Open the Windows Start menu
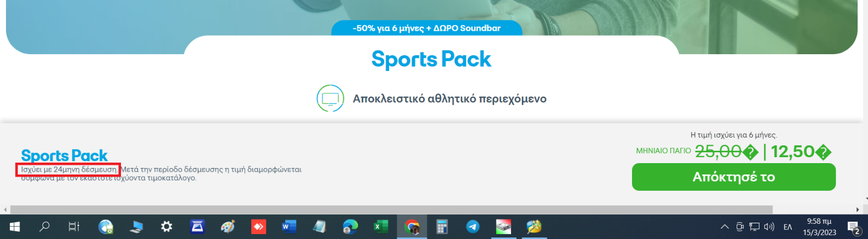Image resolution: width=868 pixels, height=239 pixels. pyautogui.click(x=15, y=227)
